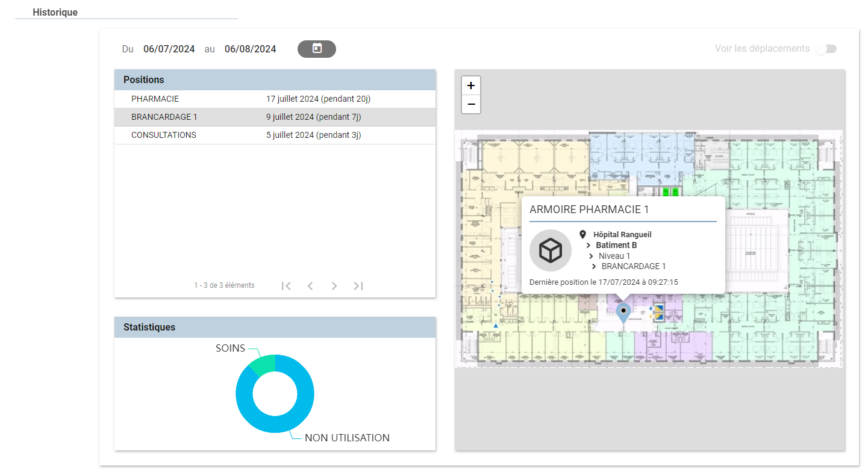This screenshot has height=469, width=868.
Task: Click the start date 06/07/2024
Action: tap(169, 49)
